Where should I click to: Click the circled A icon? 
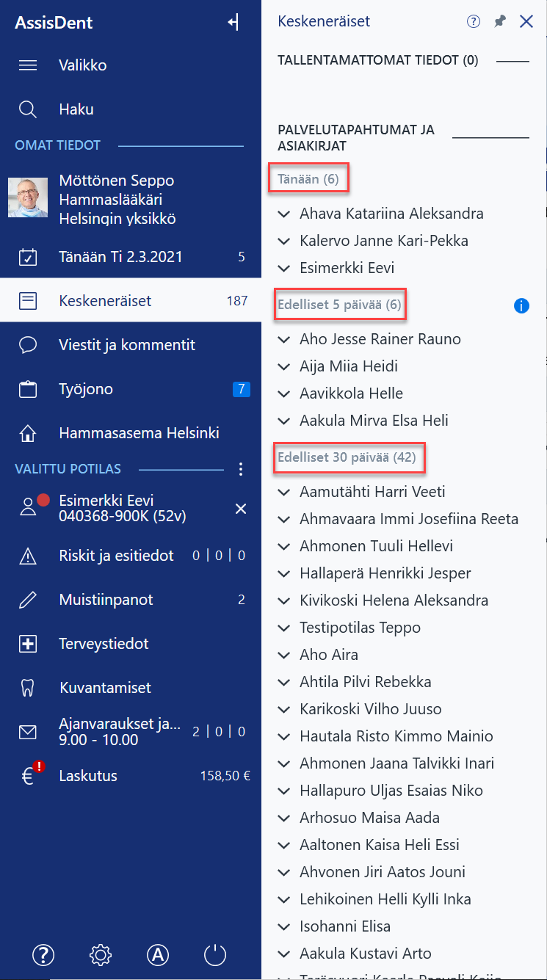pos(158,955)
